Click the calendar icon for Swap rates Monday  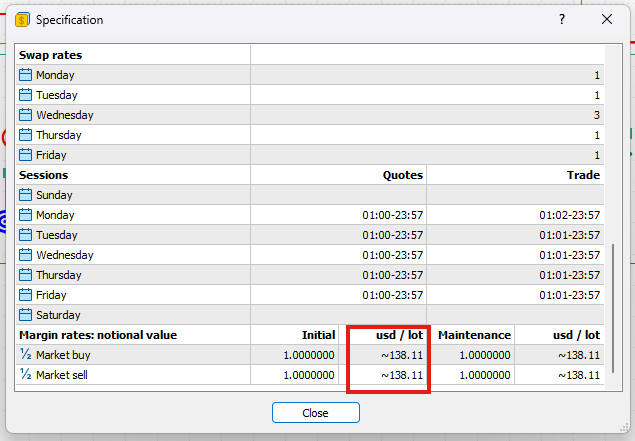[x=25, y=75]
